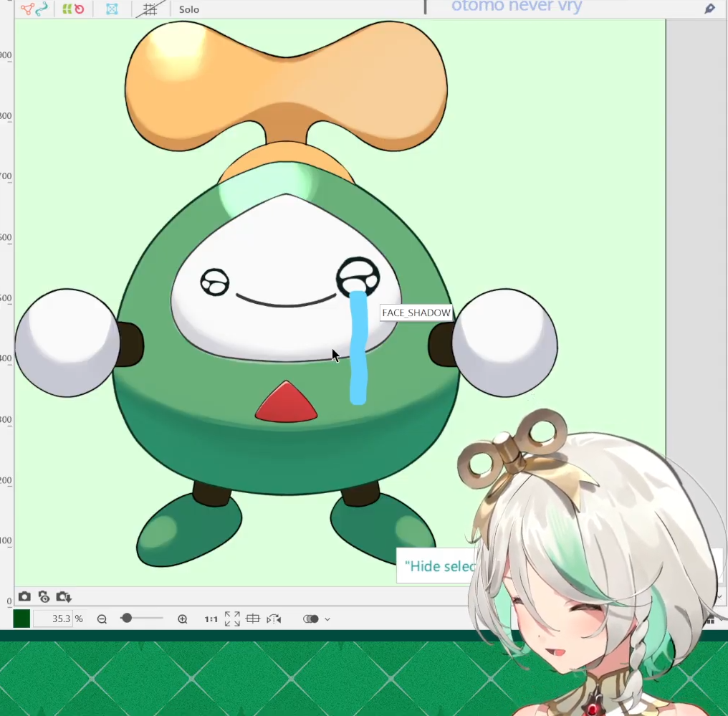Click the 35.3 zoom percentage field
The height and width of the screenshot is (716, 728).
pyautogui.click(x=52, y=619)
